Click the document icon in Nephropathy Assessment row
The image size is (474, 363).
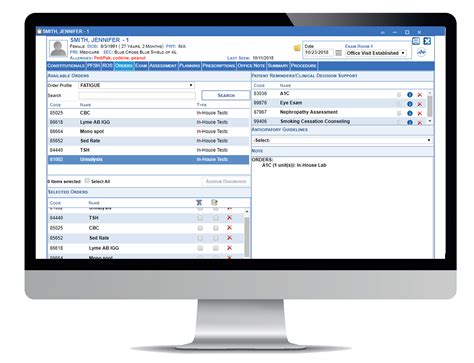click(x=399, y=113)
